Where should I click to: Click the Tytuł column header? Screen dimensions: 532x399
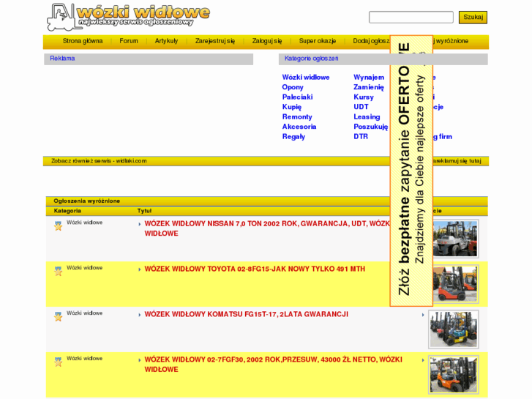tap(144, 211)
